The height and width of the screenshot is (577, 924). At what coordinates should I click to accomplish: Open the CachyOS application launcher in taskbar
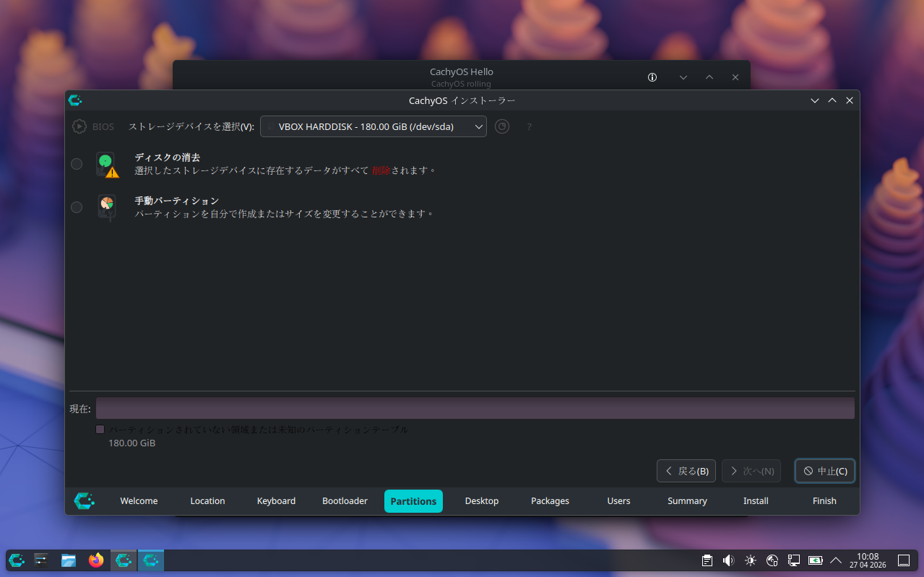click(17, 560)
